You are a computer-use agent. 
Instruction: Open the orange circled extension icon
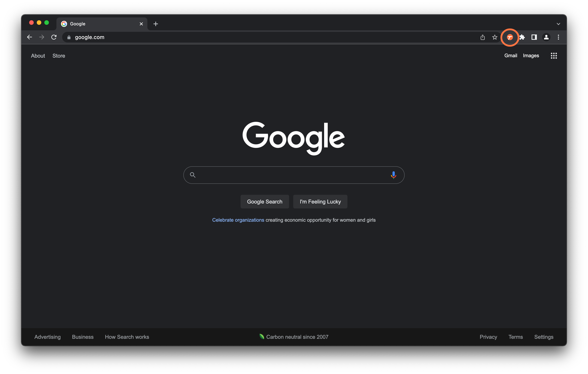coord(510,37)
